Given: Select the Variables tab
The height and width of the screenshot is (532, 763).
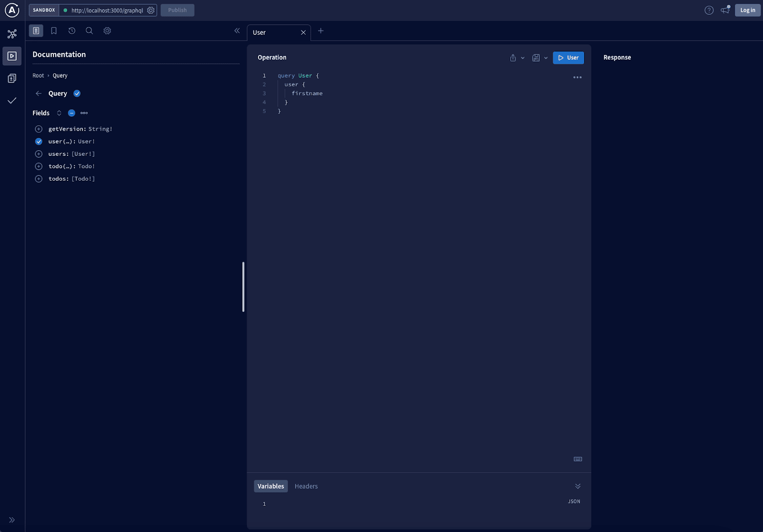Looking at the screenshot, I should 270,486.
